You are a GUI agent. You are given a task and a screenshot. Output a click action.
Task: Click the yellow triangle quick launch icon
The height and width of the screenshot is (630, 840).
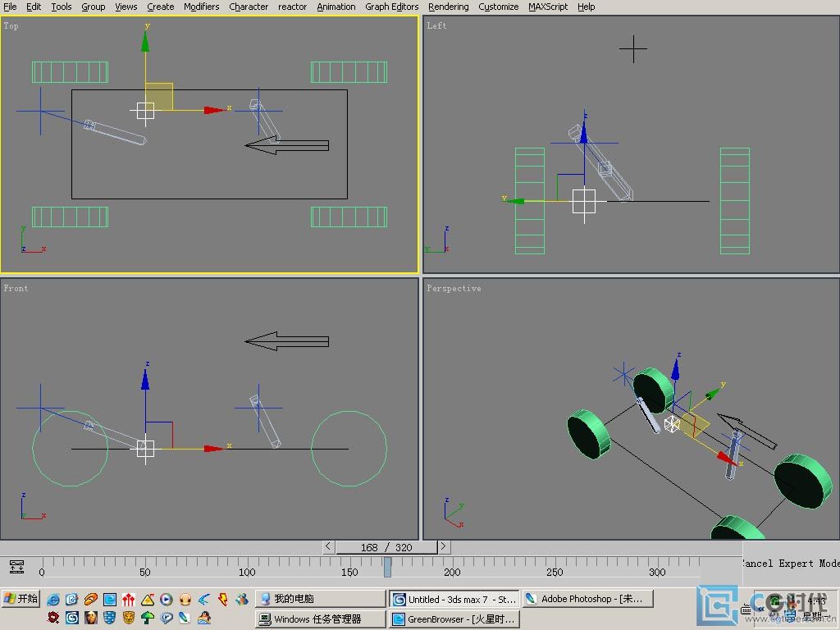148,600
